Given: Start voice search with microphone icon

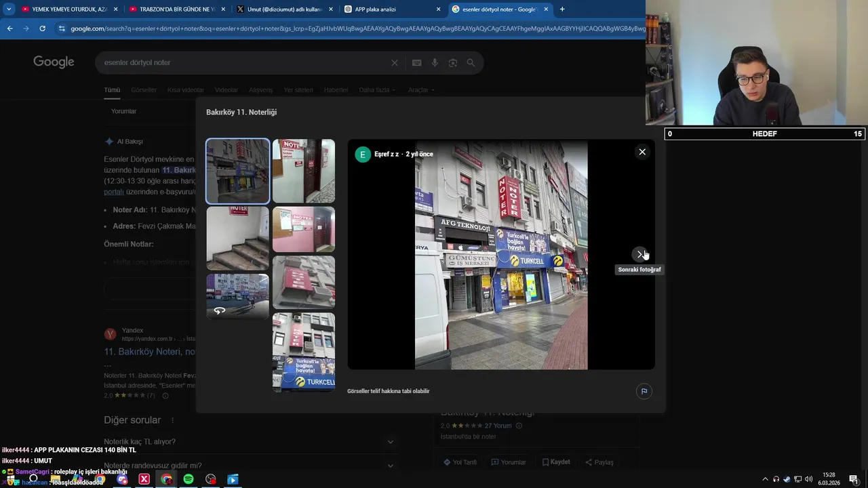Looking at the screenshot, I should coord(435,62).
